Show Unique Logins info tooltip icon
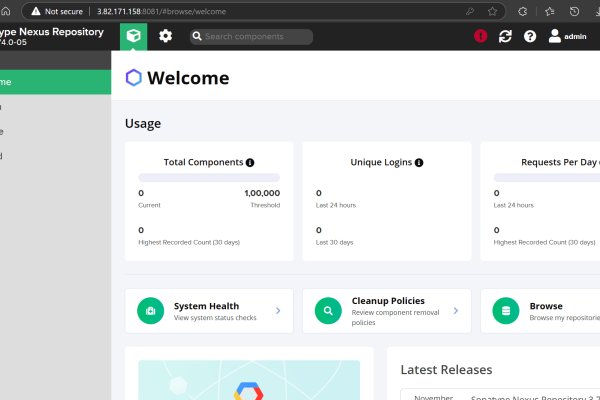Screen dimensions: 600x400 tap(419, 163)
